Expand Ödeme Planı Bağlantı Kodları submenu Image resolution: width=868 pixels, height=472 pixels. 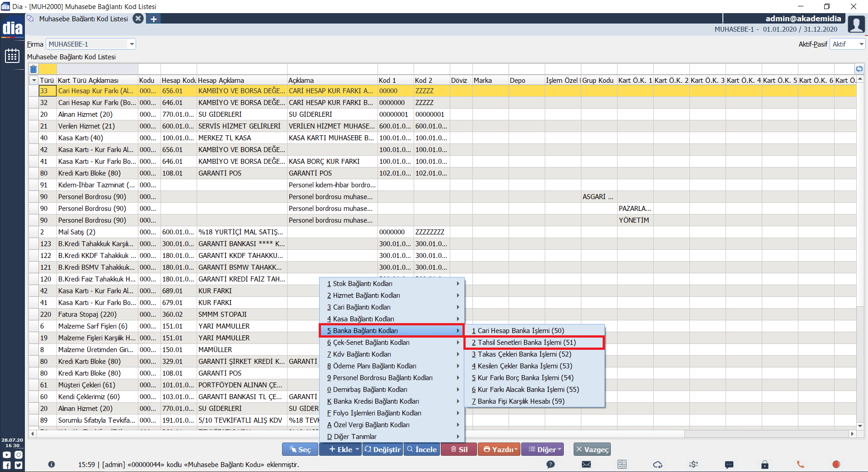pos(392,366)
